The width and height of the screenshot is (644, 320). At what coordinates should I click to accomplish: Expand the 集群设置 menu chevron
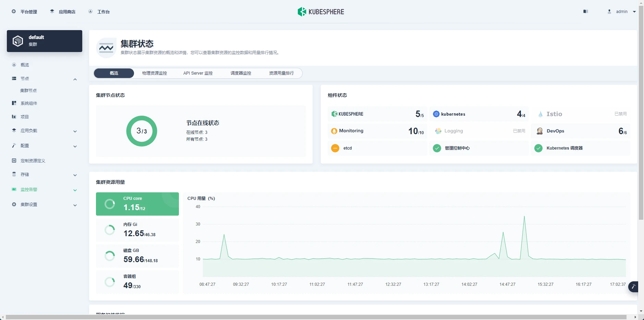click(x=75, y=205)
